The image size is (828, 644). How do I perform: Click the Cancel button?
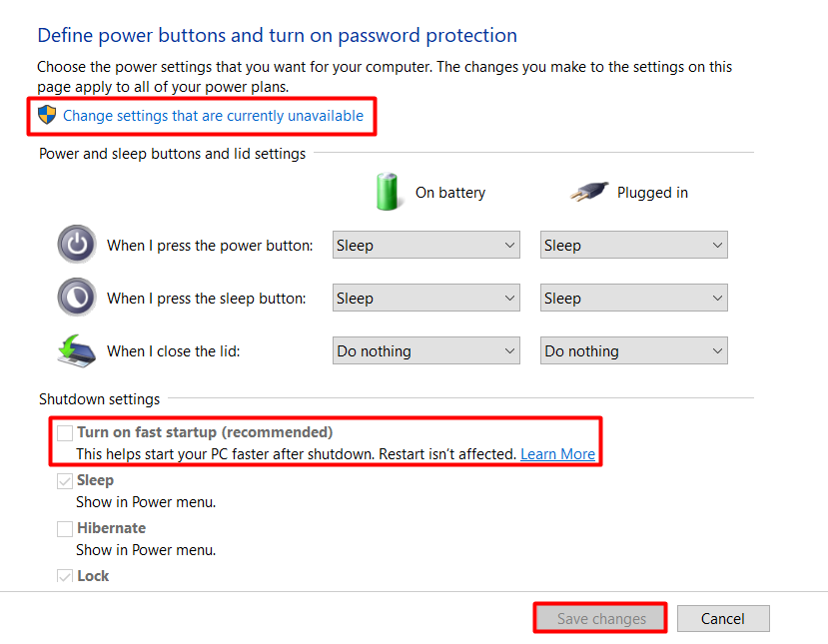[723, 618]
